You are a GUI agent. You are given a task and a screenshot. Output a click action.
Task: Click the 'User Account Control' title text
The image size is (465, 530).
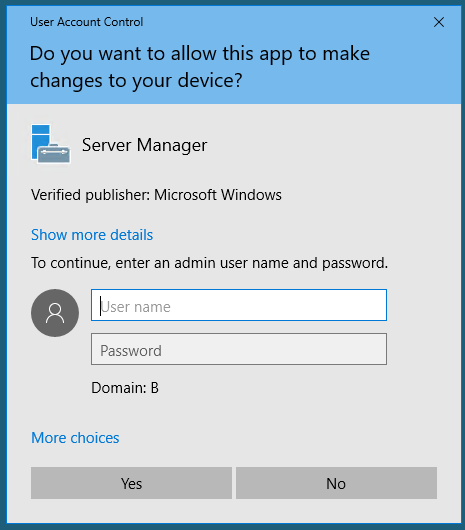(87, 22)
